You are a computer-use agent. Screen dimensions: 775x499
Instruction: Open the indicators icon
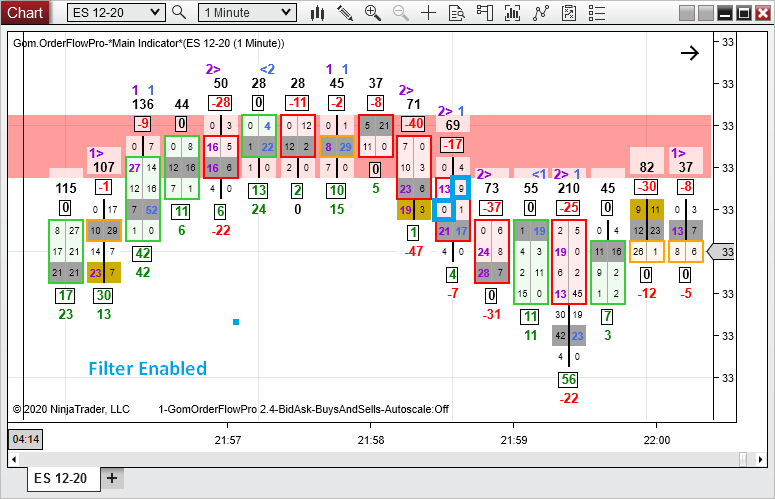point(513,13)
